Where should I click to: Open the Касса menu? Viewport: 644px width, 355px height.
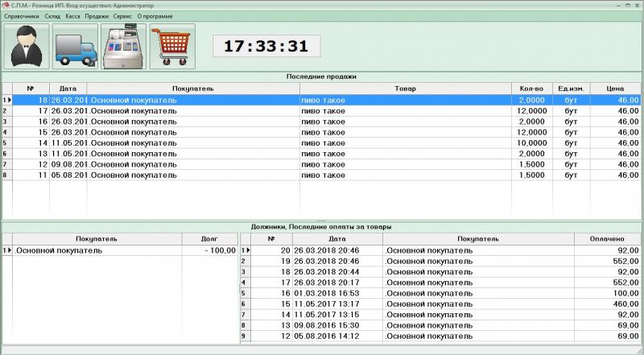[72, 16]
